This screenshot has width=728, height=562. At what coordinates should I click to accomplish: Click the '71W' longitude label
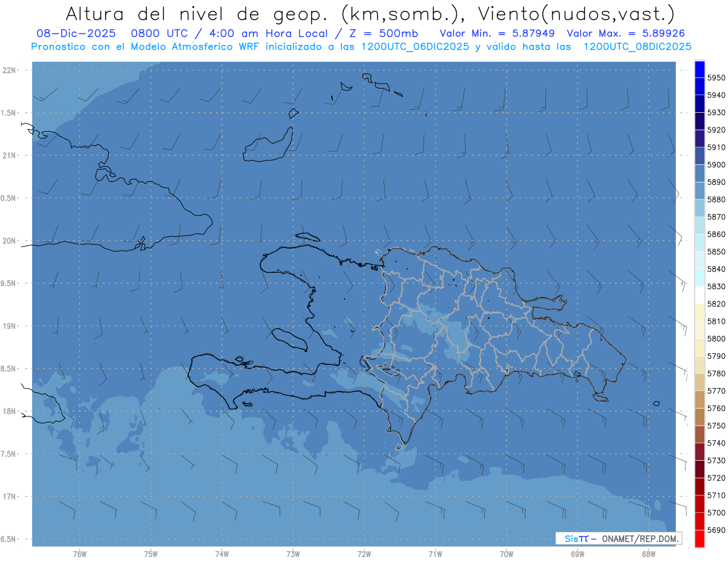coord(435,554)
